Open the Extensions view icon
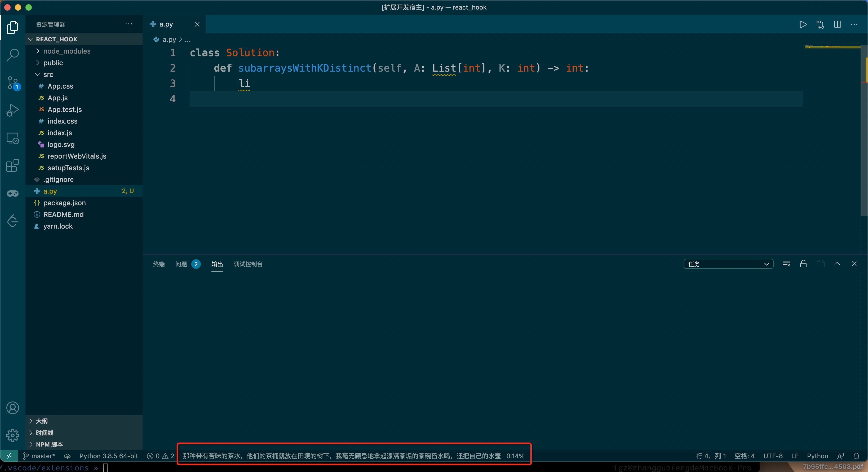This screenshot has width=868, height=472. 12,165
